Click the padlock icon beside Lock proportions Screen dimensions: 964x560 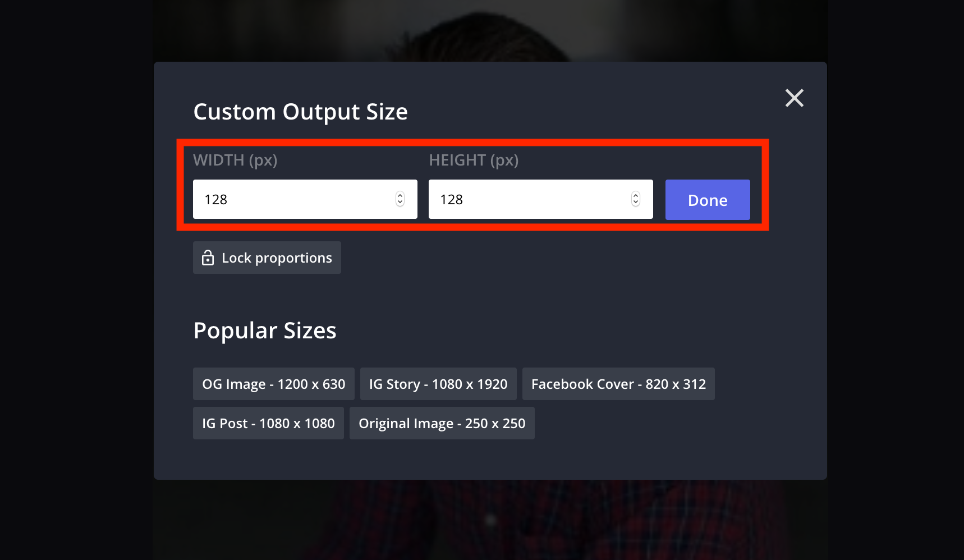208,258
